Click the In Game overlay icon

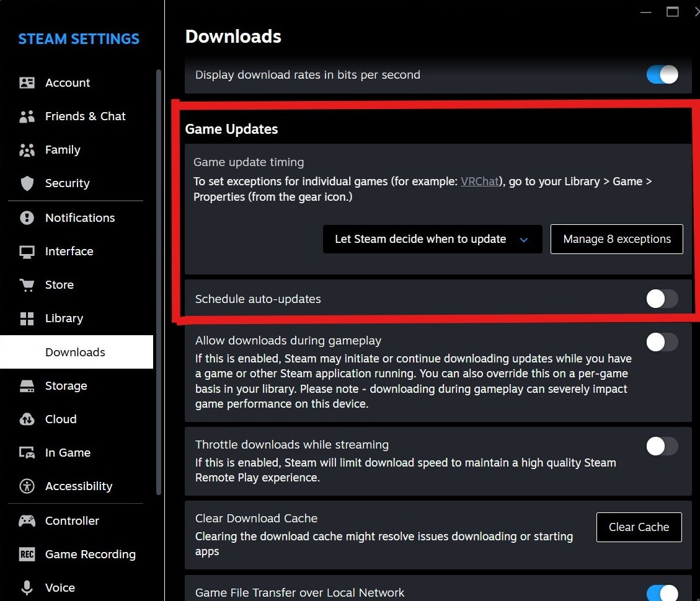coord(27,453)
